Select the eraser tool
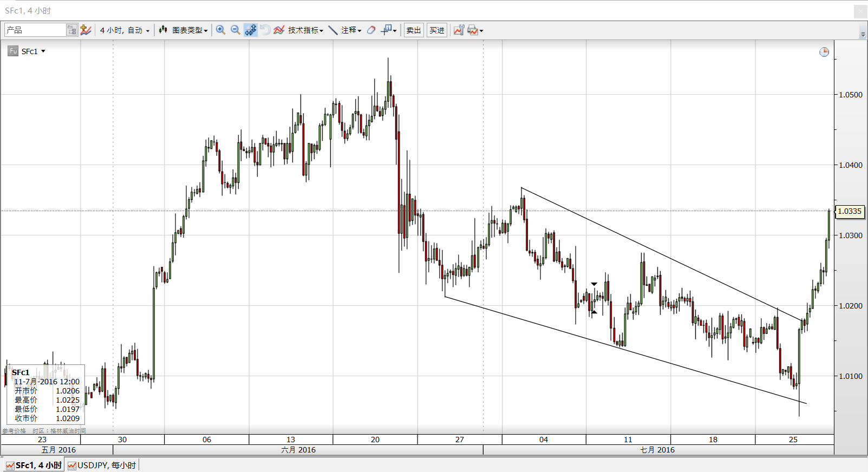This screenshot has width=868, height=472. click(371, 30)
